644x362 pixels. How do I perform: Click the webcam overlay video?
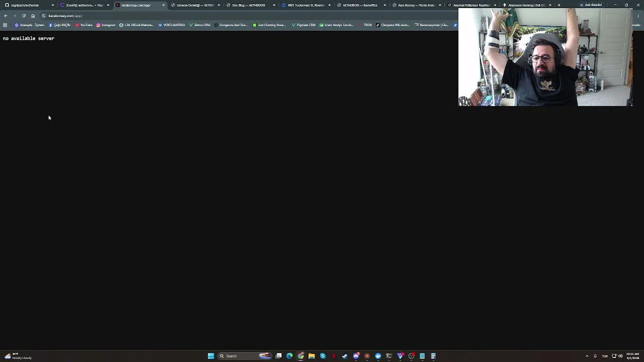coord(545,57)
